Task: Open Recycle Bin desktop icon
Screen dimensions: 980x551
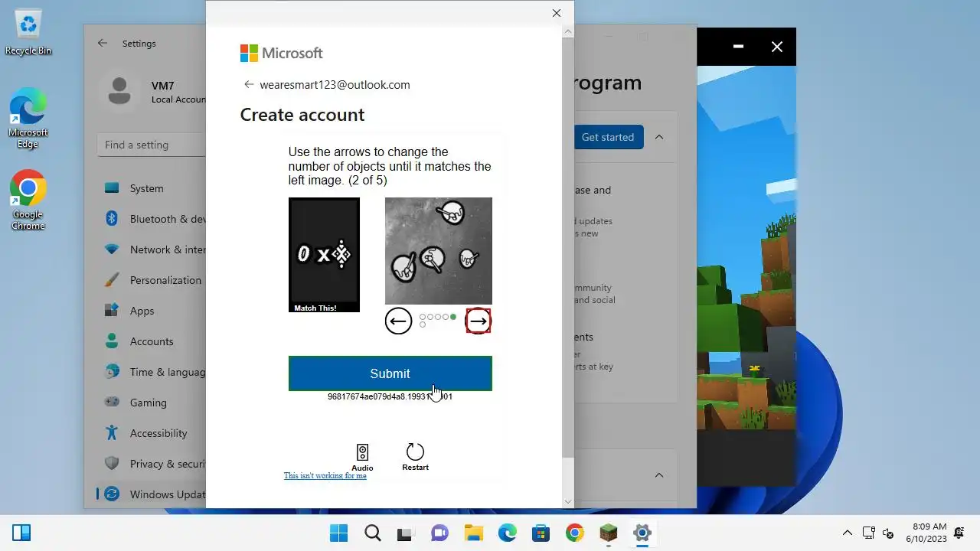Action: (x=28, y=32)
